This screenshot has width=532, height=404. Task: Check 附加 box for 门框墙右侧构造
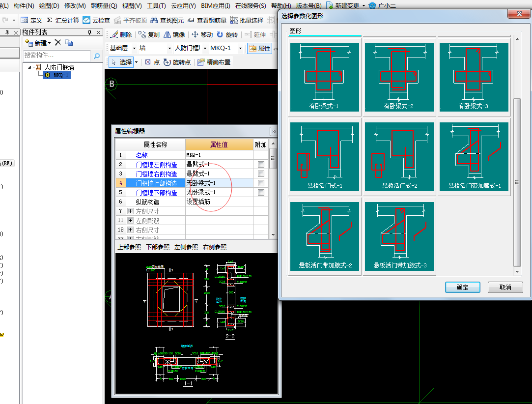[261, 174]
